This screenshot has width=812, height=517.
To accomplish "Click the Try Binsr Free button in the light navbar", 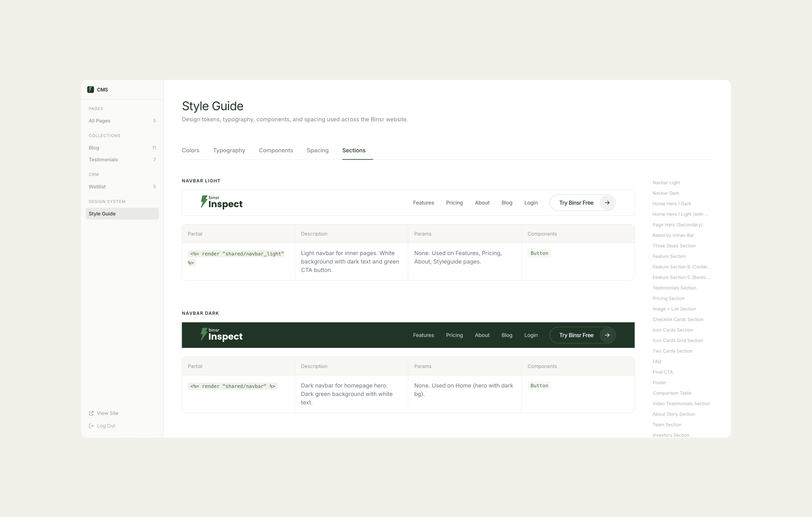I will tap(576, 203).
